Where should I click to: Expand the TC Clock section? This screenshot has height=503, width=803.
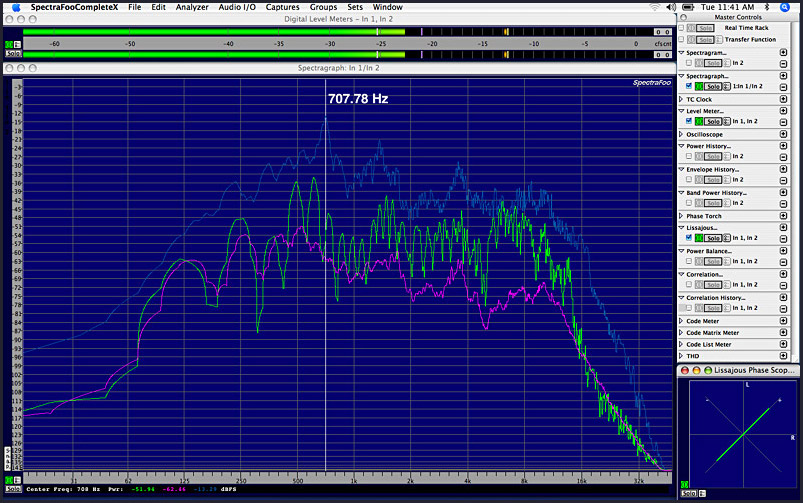pyautogui.click(x=681, y=99)
